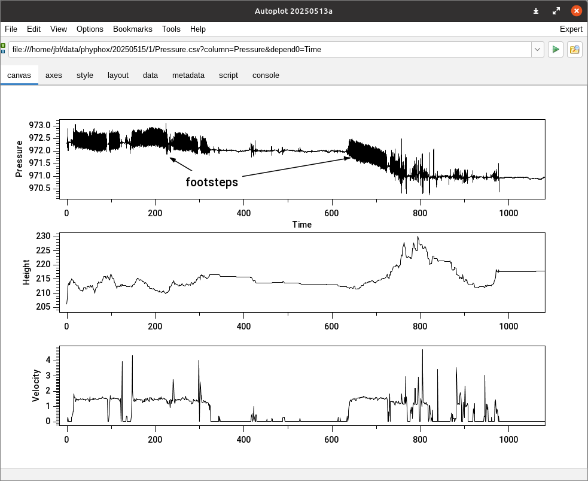Screen dimensions: 588x481
Task: Click the Pressure.csv URI address field
Action: tap(270, 49)
